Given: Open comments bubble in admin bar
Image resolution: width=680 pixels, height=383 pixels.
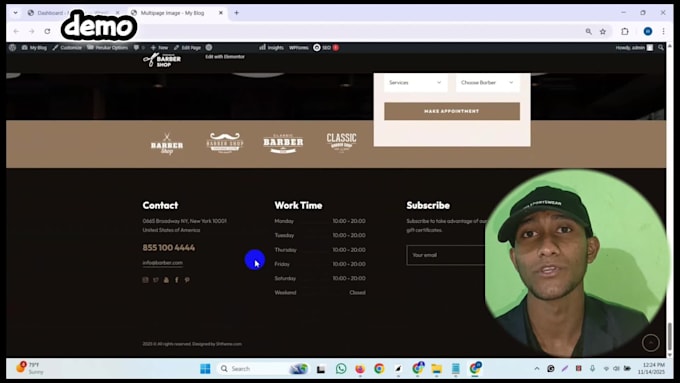Looking at the screenshot, I should (138, 48).
